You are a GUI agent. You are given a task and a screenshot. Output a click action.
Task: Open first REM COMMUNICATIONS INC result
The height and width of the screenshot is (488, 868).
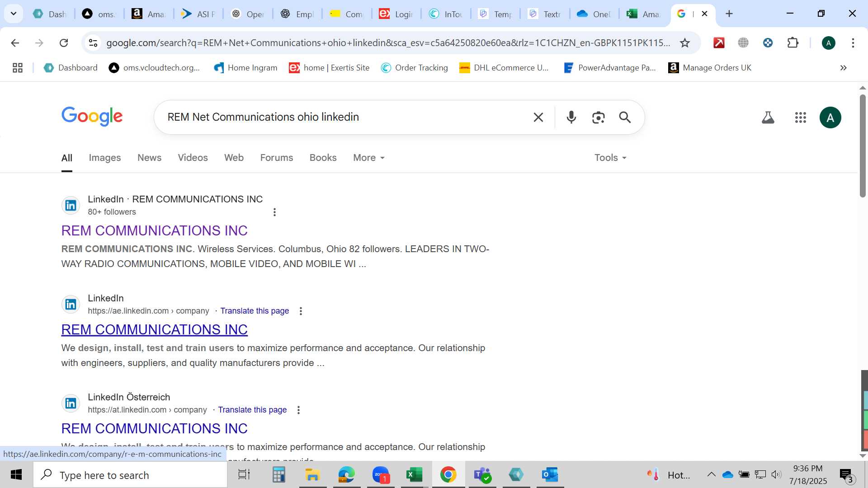[x=154, y=231]
